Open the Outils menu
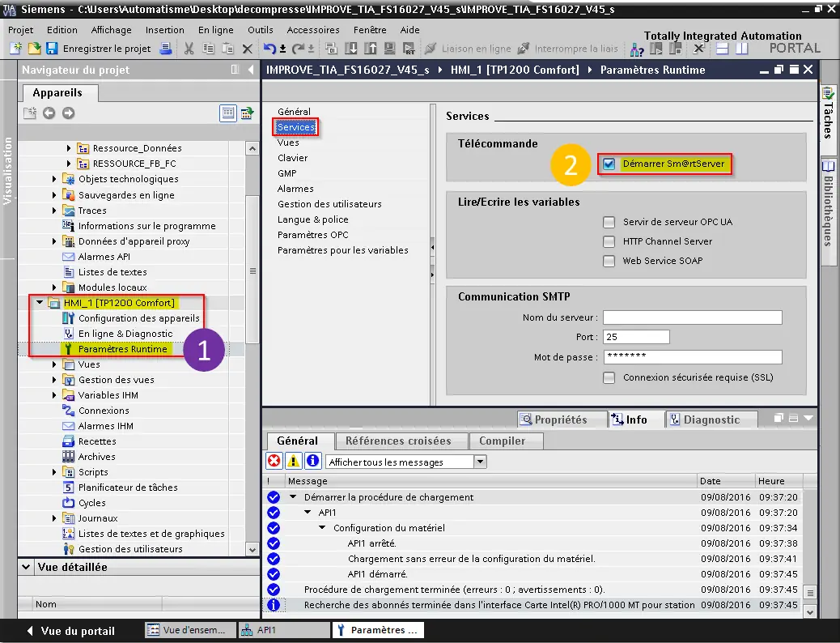The height and width of the screenshot is (643, 840). 260,29
